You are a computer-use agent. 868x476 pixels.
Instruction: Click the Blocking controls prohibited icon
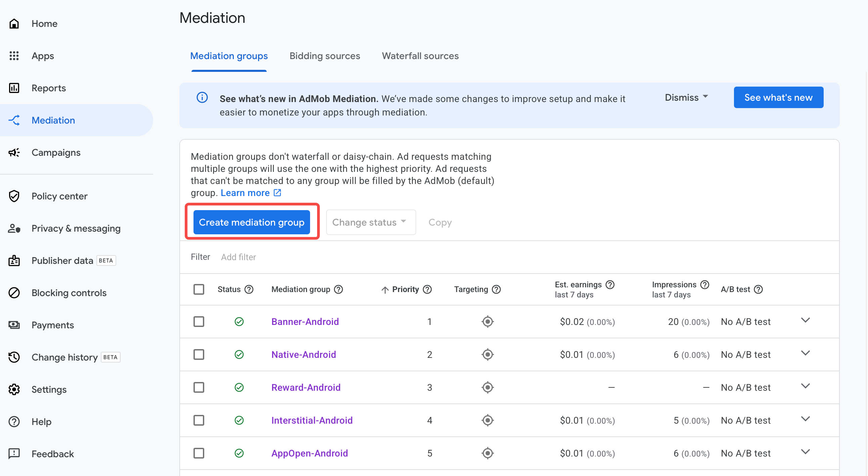pos(14,293)
